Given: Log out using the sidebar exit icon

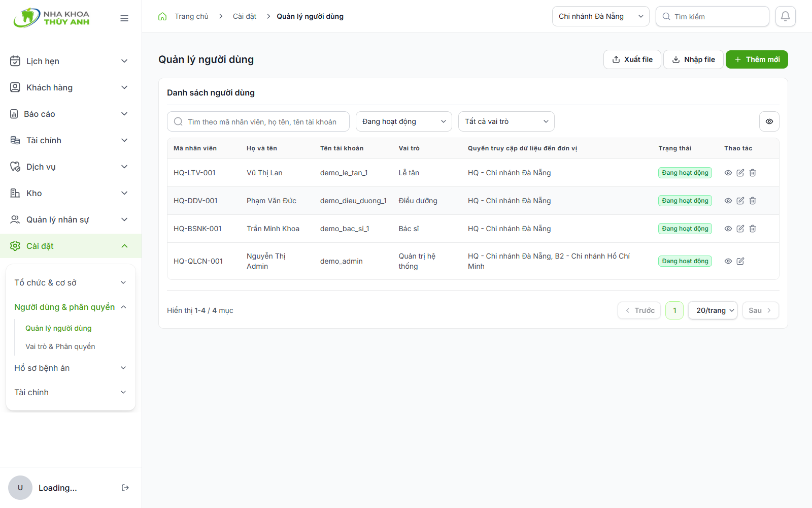Looking at the screenshot, I should click(x=125, y=488).
